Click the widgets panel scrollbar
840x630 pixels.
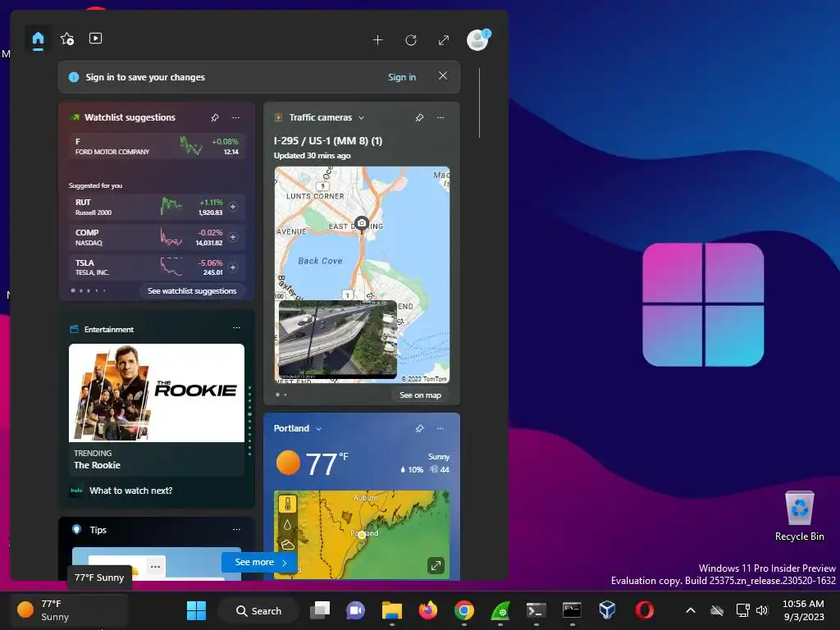pos(479,103)
